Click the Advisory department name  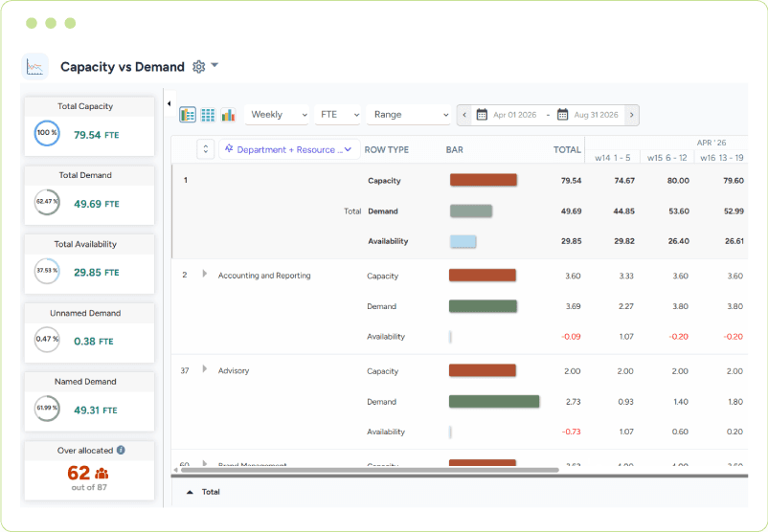tap(234, 371)
